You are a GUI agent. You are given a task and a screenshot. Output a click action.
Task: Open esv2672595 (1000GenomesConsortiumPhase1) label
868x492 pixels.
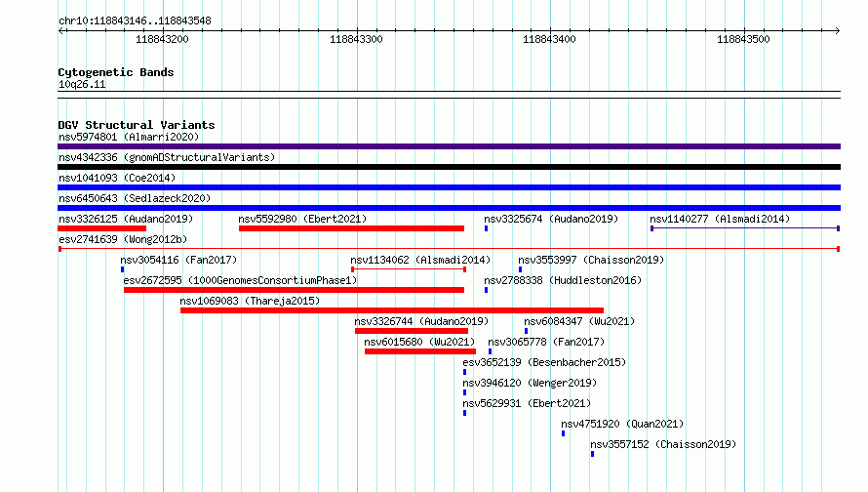point(240,280)
